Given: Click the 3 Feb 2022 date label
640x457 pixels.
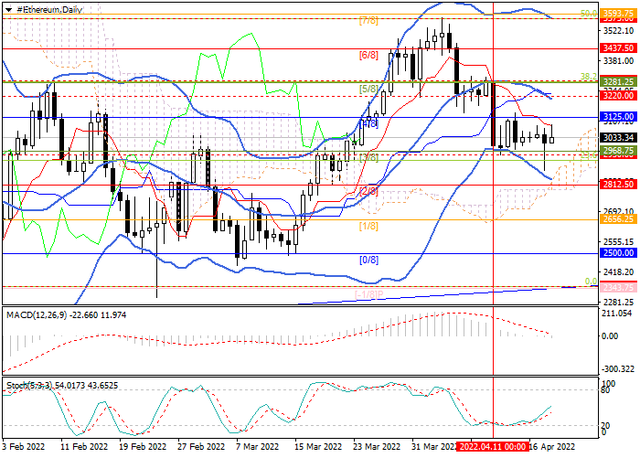Looking at the screenshot, I should coord(23,446).
